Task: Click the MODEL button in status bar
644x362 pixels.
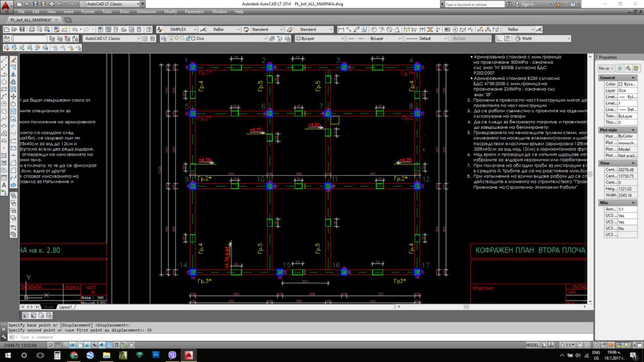Action: tap(532, 345)
